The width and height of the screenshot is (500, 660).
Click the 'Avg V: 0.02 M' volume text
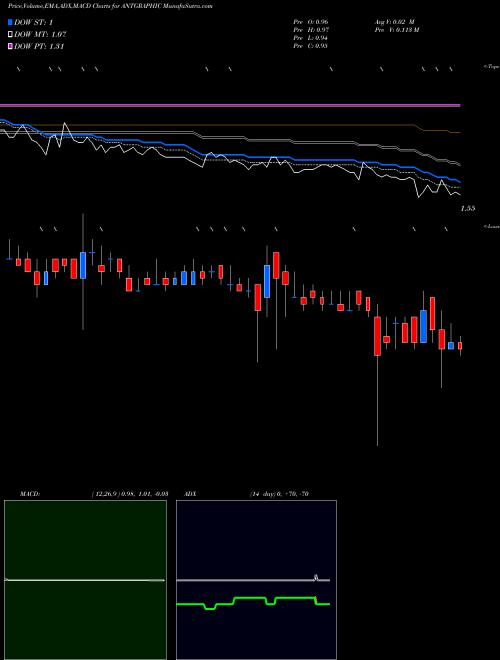(394, 22)
